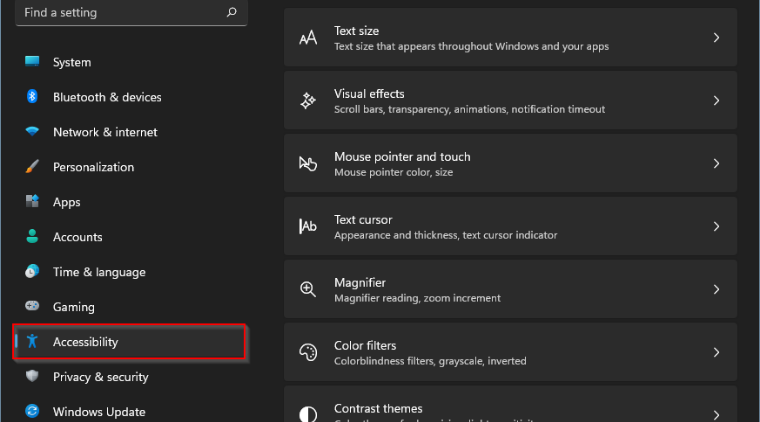The height and width of the screenshot is (422, 760).
Task: Open the Gaming label
Action: 74,307
